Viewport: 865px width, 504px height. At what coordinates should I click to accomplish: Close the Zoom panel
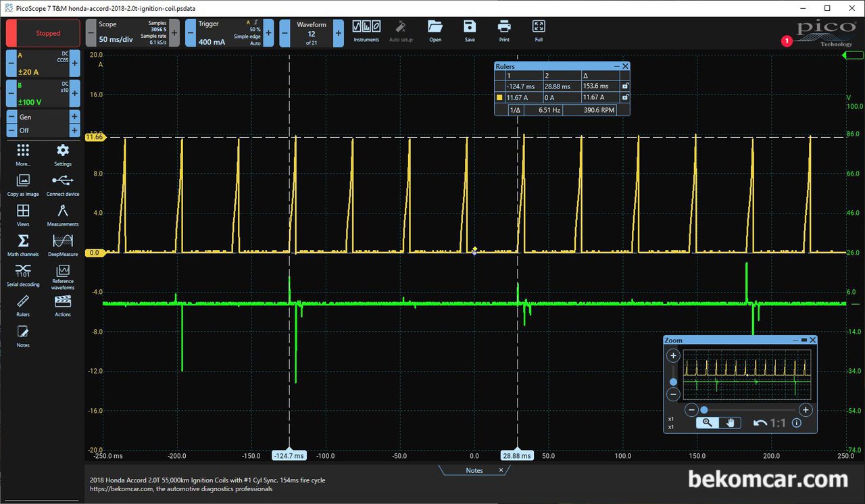(x=813, y=340)
